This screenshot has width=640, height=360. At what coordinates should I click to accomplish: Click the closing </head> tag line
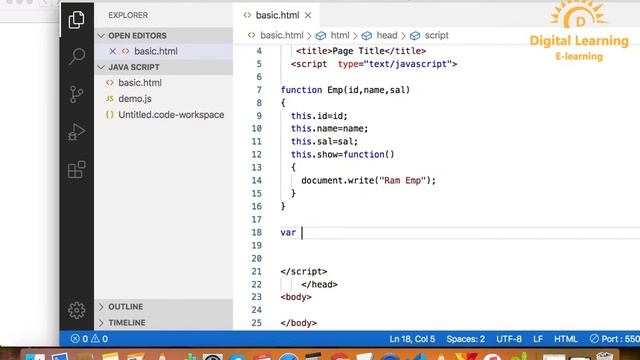coord(319,284)
